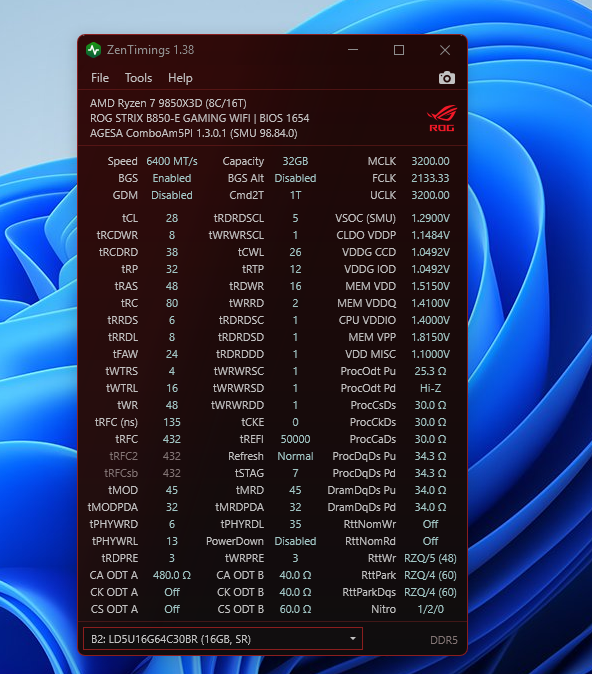Viewport: 592px width, 674px height.
Task: Click the ProcOdt Pu 25.3 Ω value
Action: point(430,371)
